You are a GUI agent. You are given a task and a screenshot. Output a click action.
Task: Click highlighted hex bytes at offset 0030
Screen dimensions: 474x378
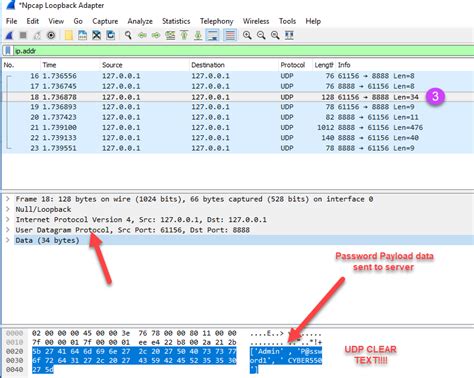(x=134, y=360)
